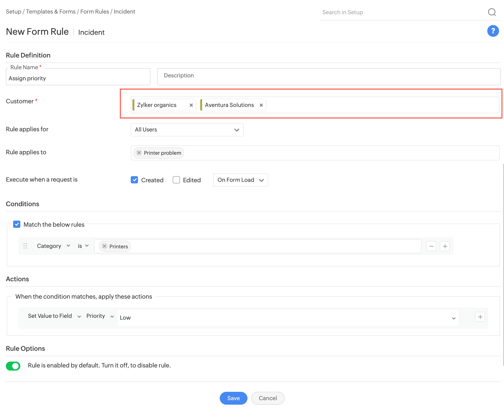Open the All Users dropdown
504x420 pixels.
187,130
